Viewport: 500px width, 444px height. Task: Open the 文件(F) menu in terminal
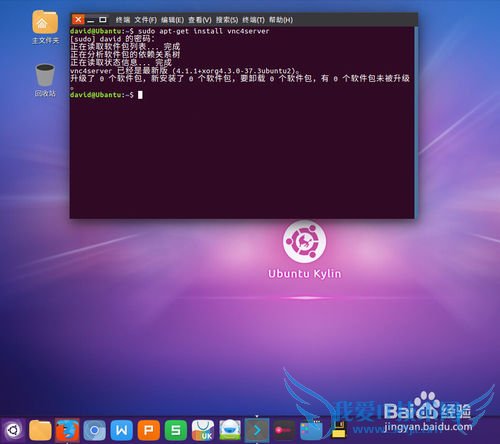pos(145,20)
